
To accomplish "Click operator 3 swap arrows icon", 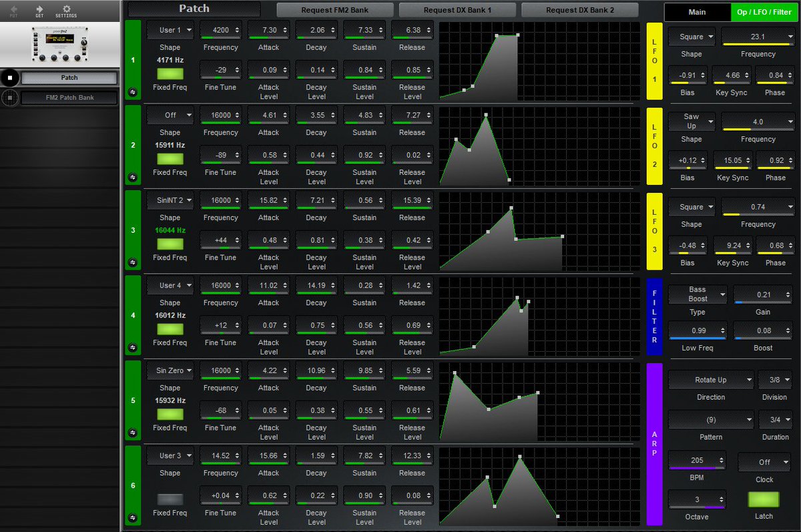I will tap(132, 263).
